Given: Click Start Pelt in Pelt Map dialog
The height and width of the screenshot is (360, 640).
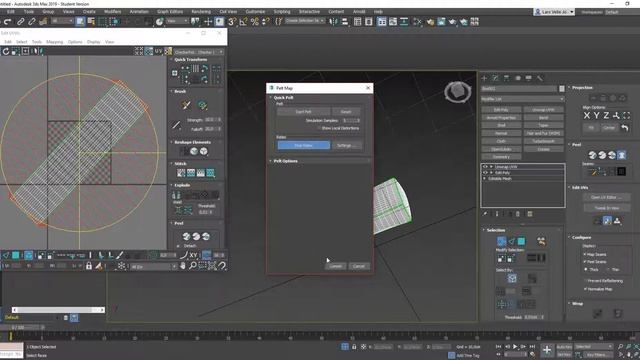Looking at the screenshot, I should click(303, 111).
